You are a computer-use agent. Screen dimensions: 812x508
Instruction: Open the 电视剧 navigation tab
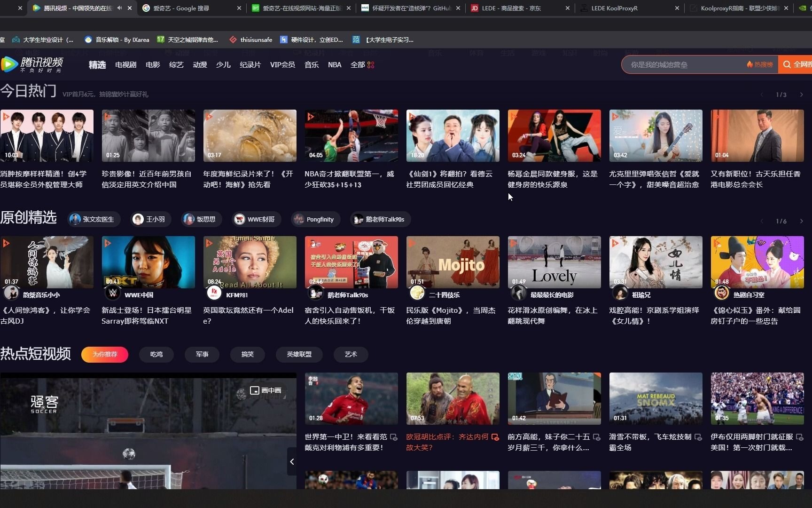(x=125, y=65)
